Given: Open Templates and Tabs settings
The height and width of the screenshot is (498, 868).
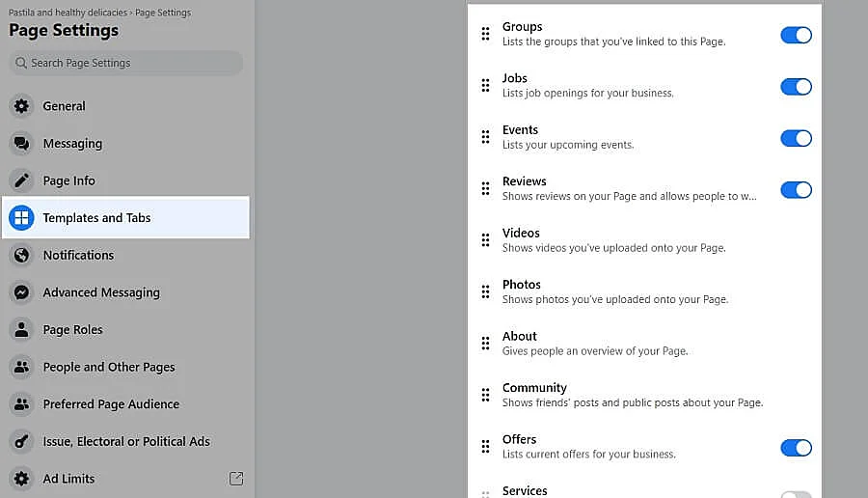Looking at the screenshot, I should coord(96,218).
